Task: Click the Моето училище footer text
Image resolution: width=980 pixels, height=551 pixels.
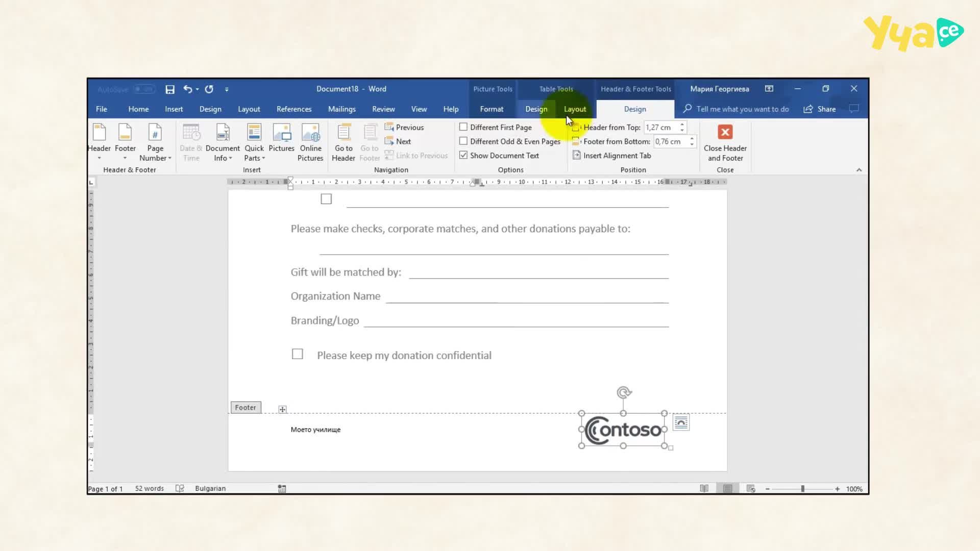Action: click(x=315, y=430)
